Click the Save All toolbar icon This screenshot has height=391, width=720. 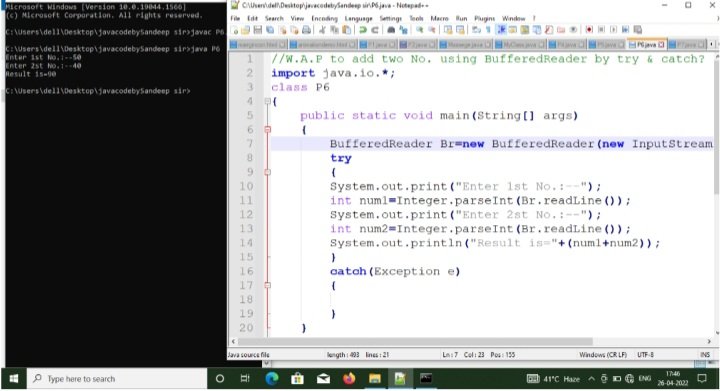point(270,30)
